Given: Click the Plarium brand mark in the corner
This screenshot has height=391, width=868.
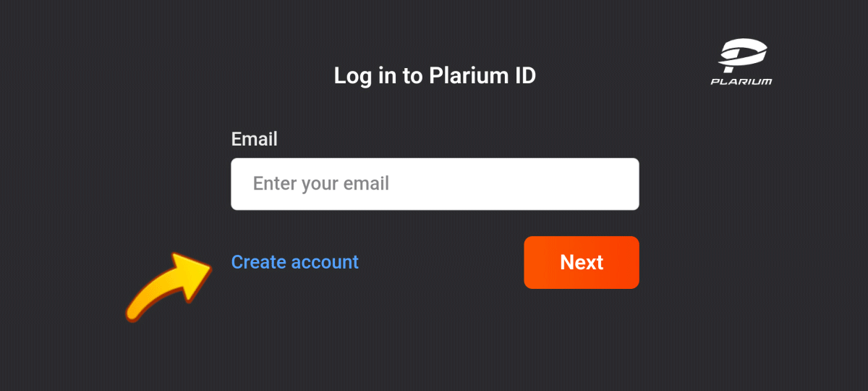Looking at the screenshot, I should (741, 63).
